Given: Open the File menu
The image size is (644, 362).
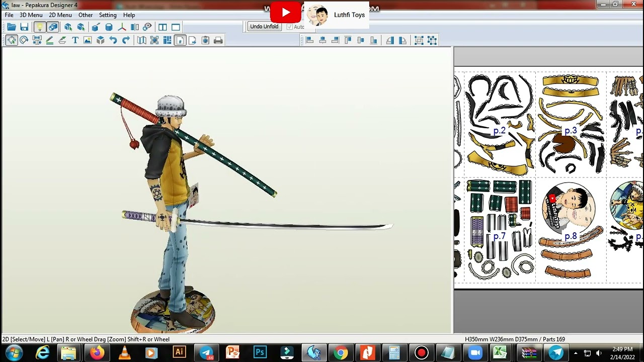Looking at the screenshot, I should point(9,15).
